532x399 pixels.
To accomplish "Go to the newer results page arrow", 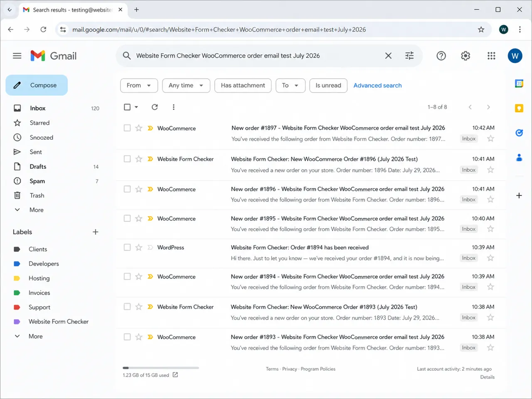I will point(470,107).
